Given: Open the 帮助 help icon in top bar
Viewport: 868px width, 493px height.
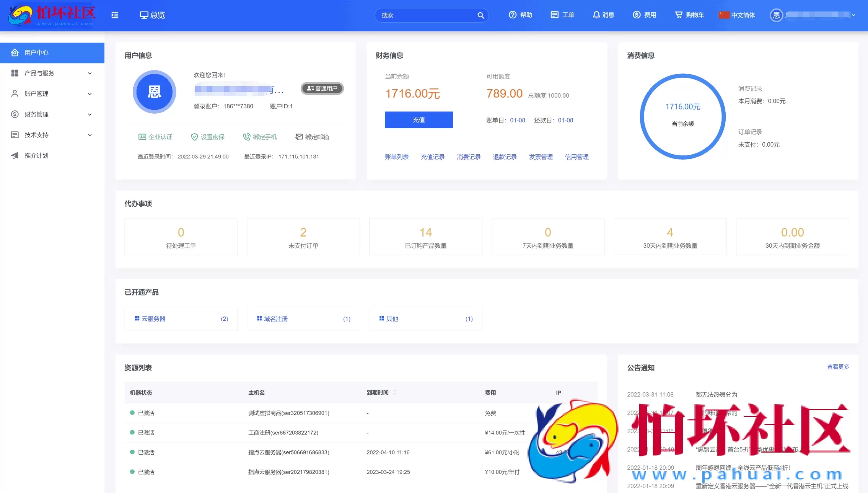Looking at the screenshot, I should (513, 15).
